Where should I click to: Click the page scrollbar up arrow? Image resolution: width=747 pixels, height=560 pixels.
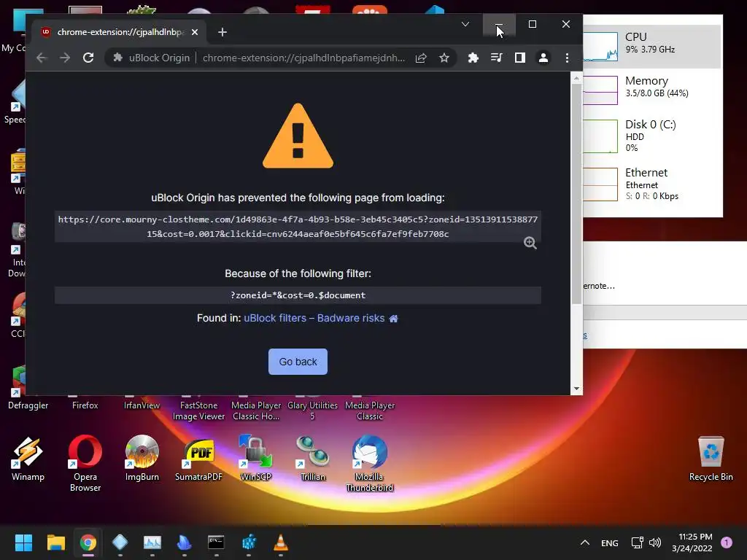(x=576, y=77)
